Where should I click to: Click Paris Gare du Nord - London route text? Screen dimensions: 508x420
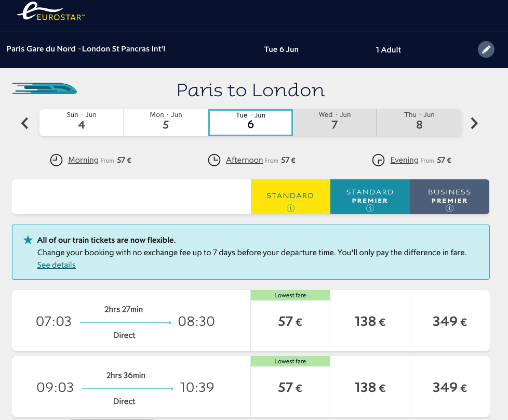tap(86, 49)
